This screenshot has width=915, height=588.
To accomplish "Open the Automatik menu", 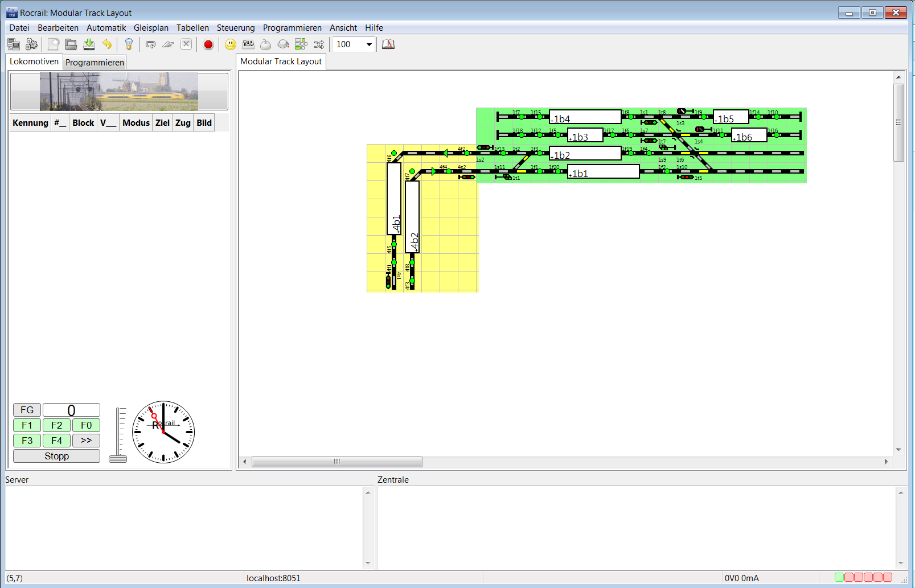I will click(x=106, y=28).
